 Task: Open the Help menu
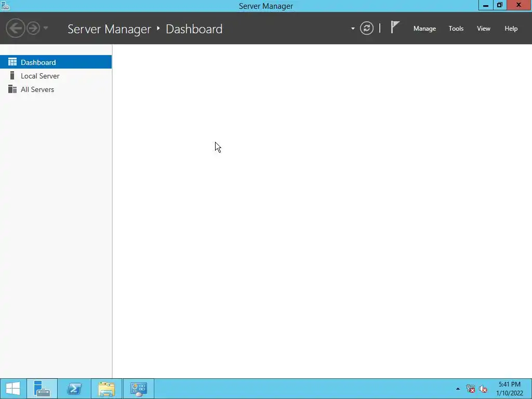click(x=511, y=29)
